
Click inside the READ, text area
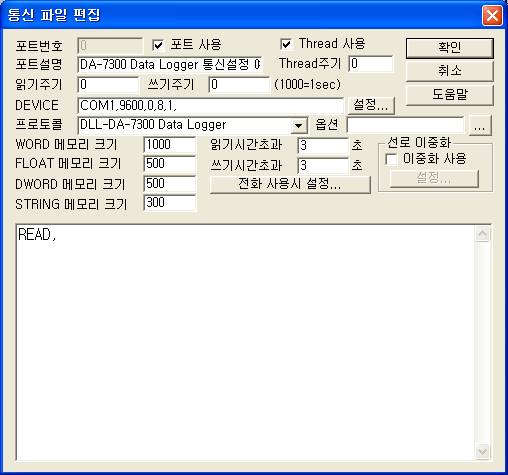[245, 343]
